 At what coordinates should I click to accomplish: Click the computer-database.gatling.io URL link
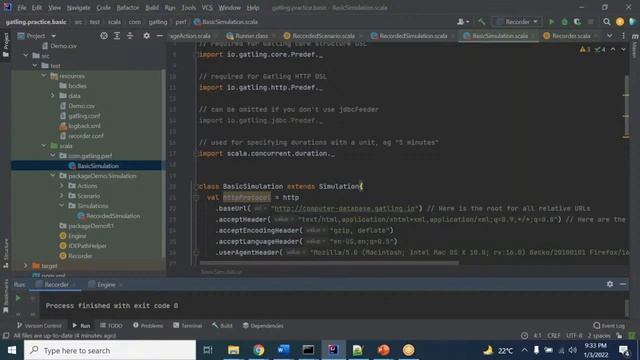tap(345, 209)
